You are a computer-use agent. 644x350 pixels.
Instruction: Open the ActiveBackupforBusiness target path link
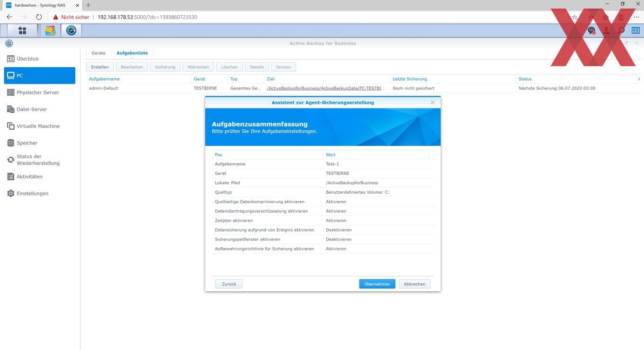(x=326, y=88)
